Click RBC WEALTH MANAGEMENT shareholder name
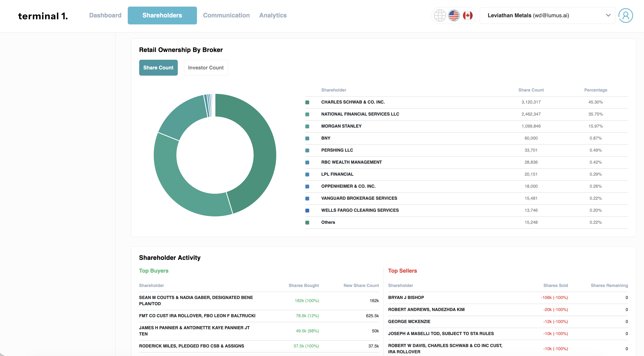Image resolution: width=644 pixels, height=356 pixels. (351, 162)
